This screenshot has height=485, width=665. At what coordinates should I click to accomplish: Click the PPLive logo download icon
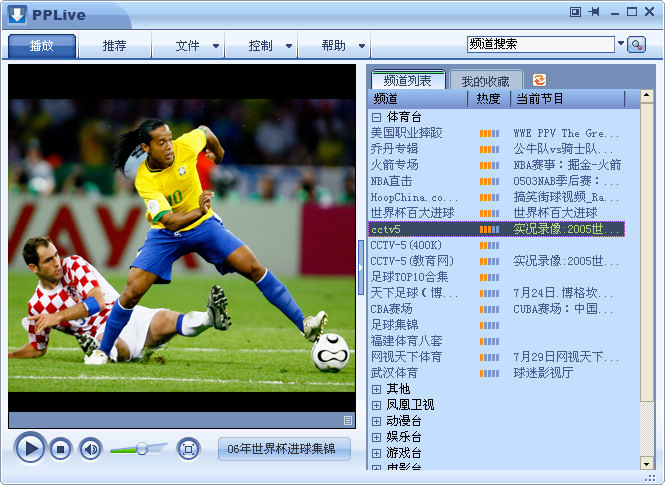(x=17, y=14)
